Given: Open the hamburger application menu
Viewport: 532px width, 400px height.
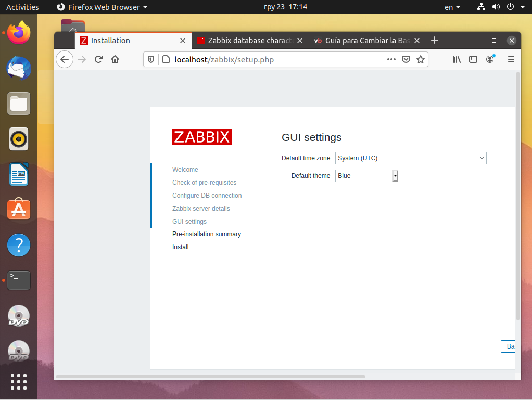Looking at the screenshot, I should tap(511, 60).
